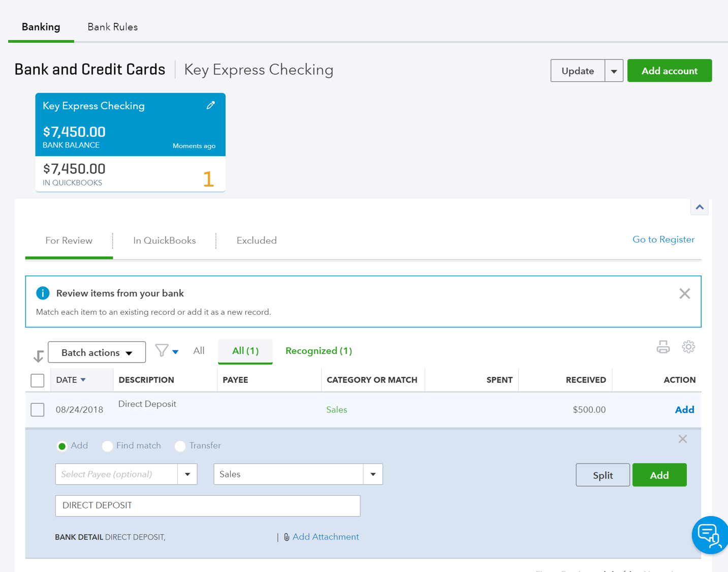Focus the Sales category input field
The height and width of the screenshot is (572, 728).
click(289, 474)
